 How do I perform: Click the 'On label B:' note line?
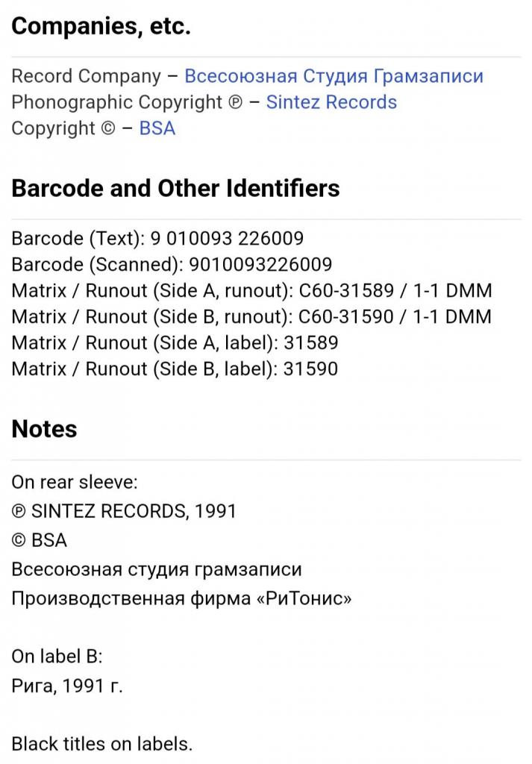click(57, 657)
